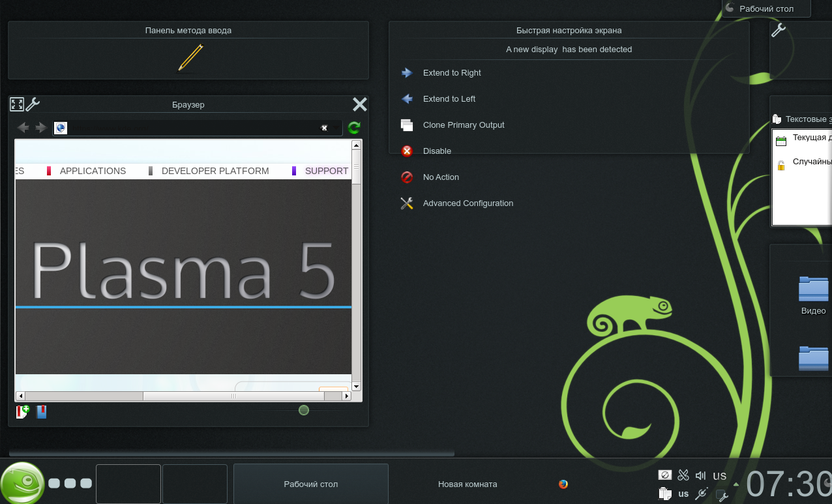Clear the browser address field
Screen dimensions: 832x504
point(324,128)
